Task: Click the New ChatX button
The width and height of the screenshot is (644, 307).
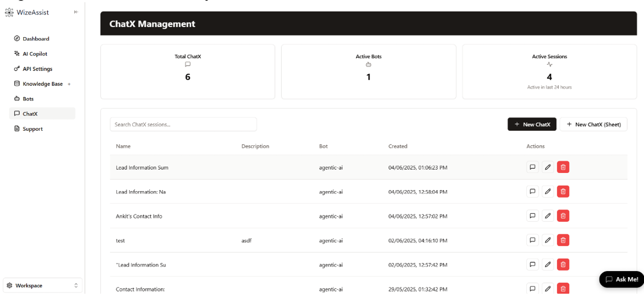Action: click(x=531, y=125)
